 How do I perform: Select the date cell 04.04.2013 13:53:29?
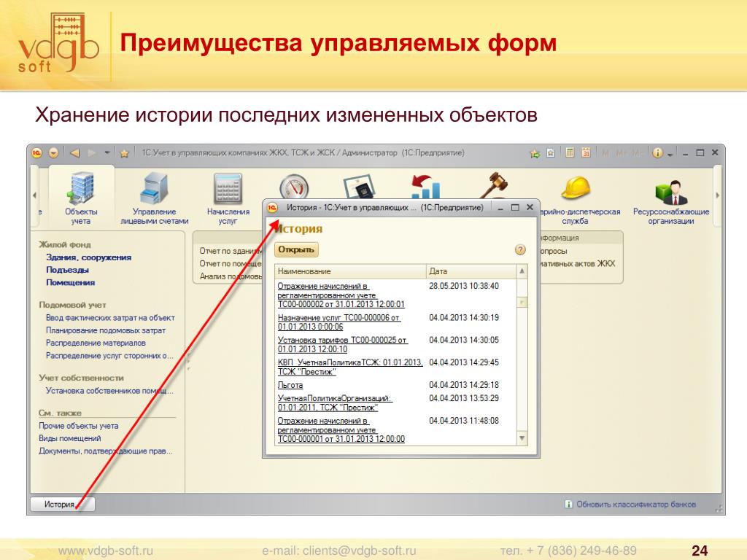(x=463, y=398)
